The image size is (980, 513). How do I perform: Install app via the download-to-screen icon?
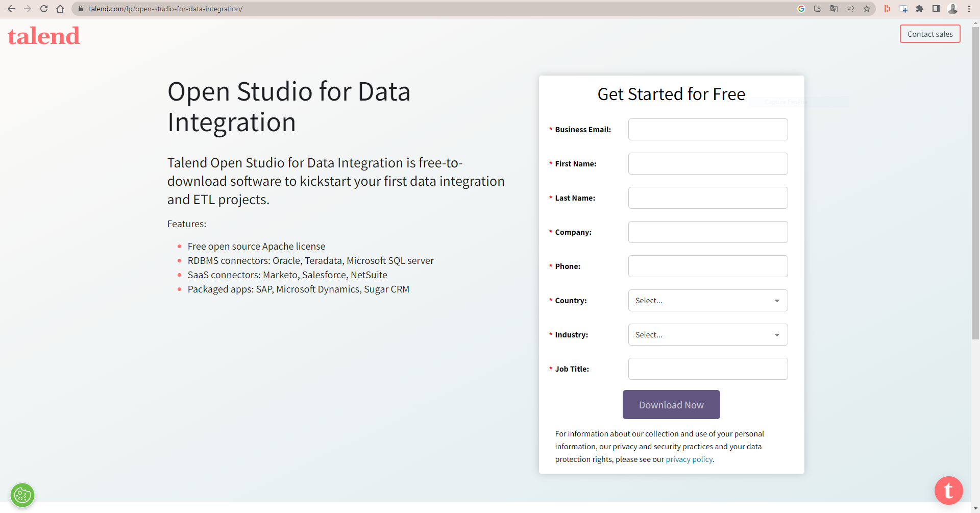818,9
